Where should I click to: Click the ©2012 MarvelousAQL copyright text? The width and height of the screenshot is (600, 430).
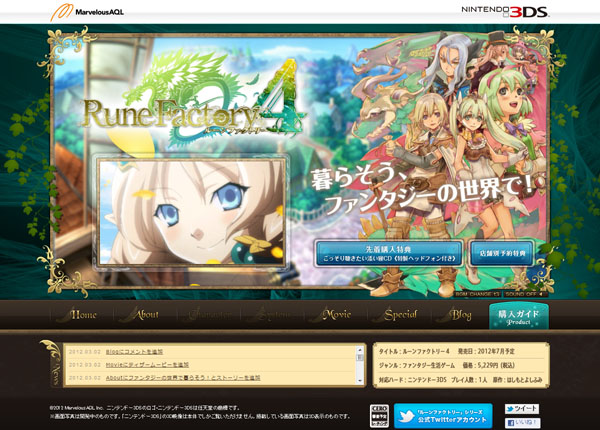[145, 408]
